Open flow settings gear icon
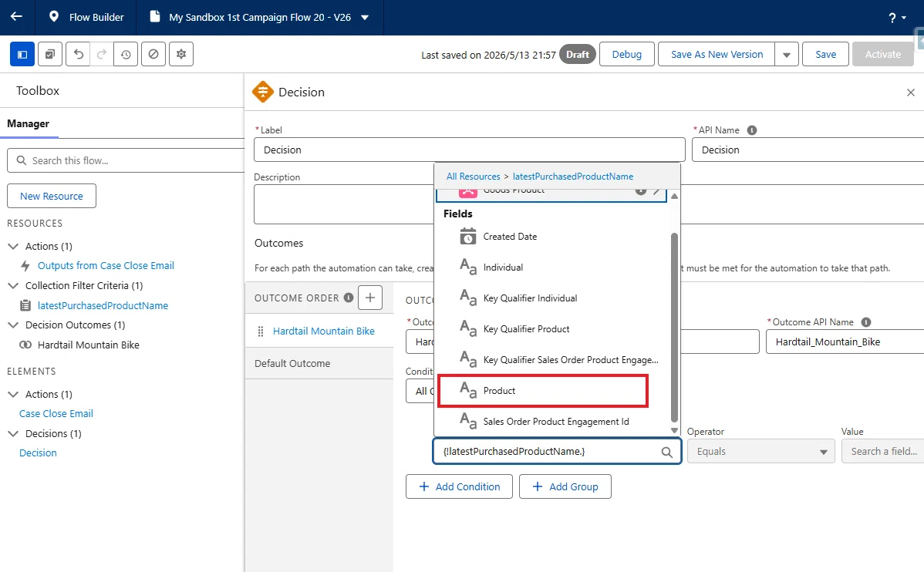 click(181, 54)
